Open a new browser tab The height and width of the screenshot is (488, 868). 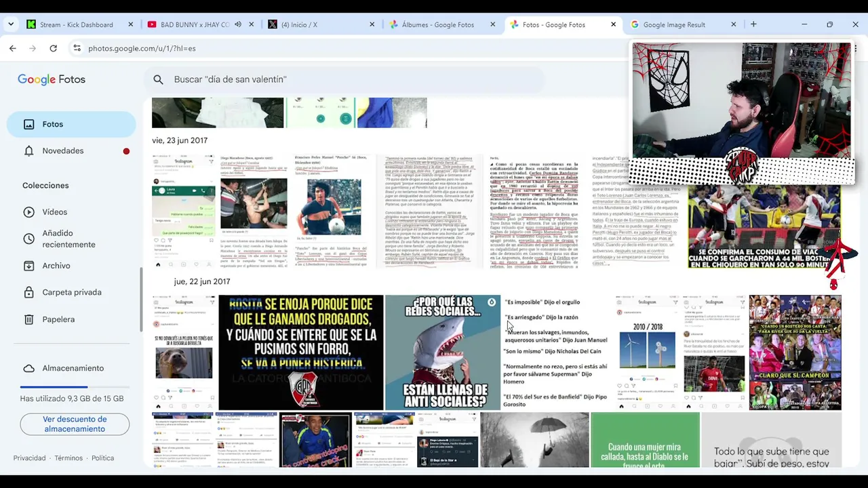click(x=753, y=24)
